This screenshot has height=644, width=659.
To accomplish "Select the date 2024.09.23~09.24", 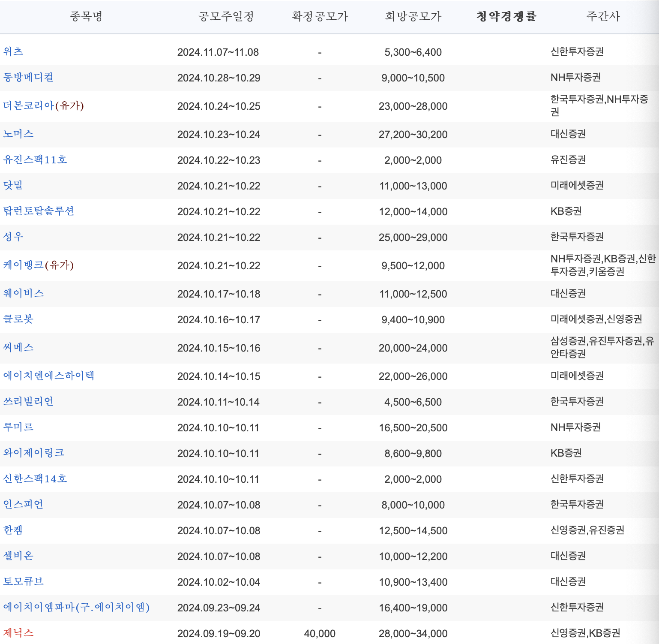I will click(219, 608).
